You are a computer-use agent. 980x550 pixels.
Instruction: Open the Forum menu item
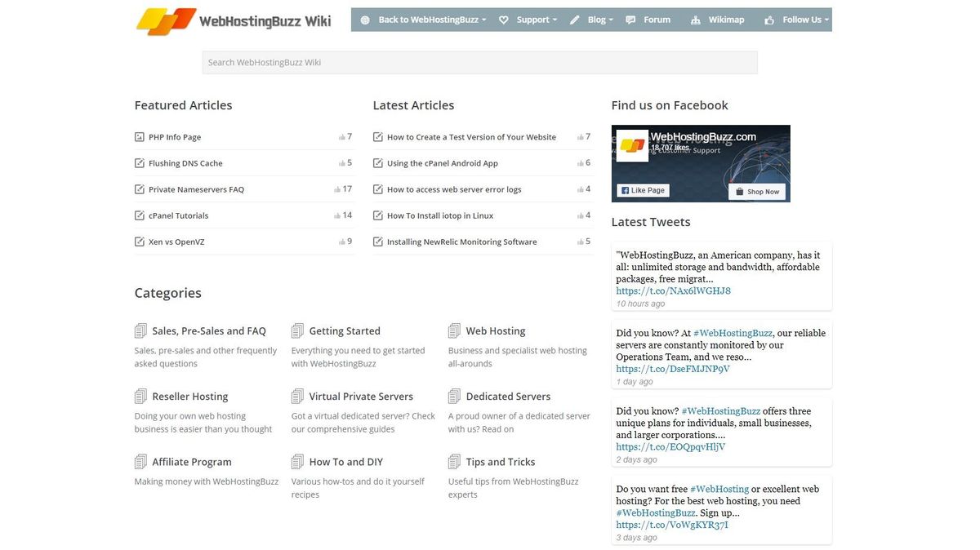pos(657,19)
